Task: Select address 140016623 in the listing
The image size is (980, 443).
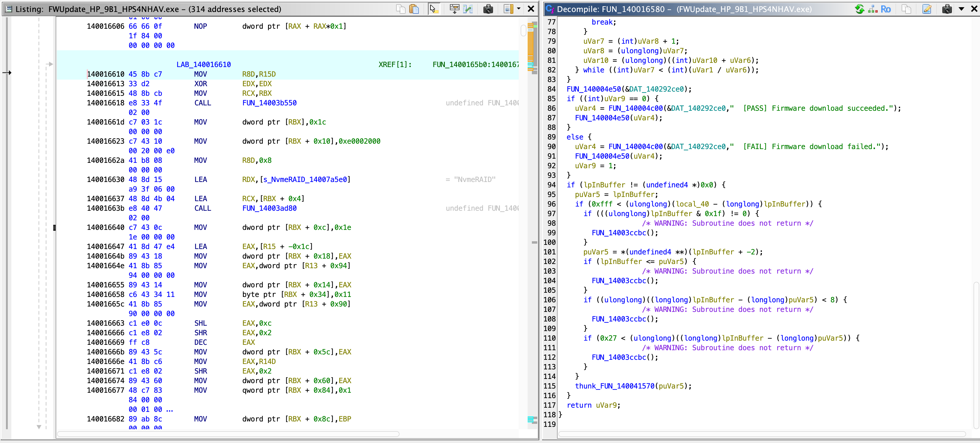Action: (106, 141)
